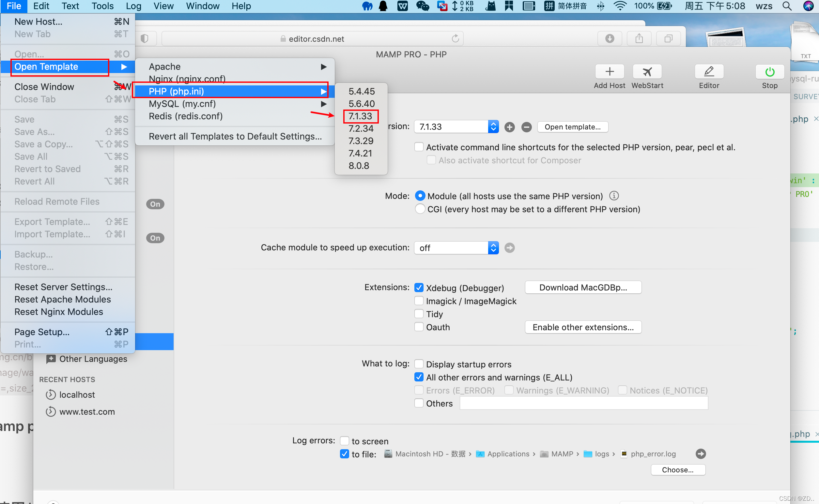Open the cache module dropdown set to off
This screenshot has height=504, width=819.
456,248
